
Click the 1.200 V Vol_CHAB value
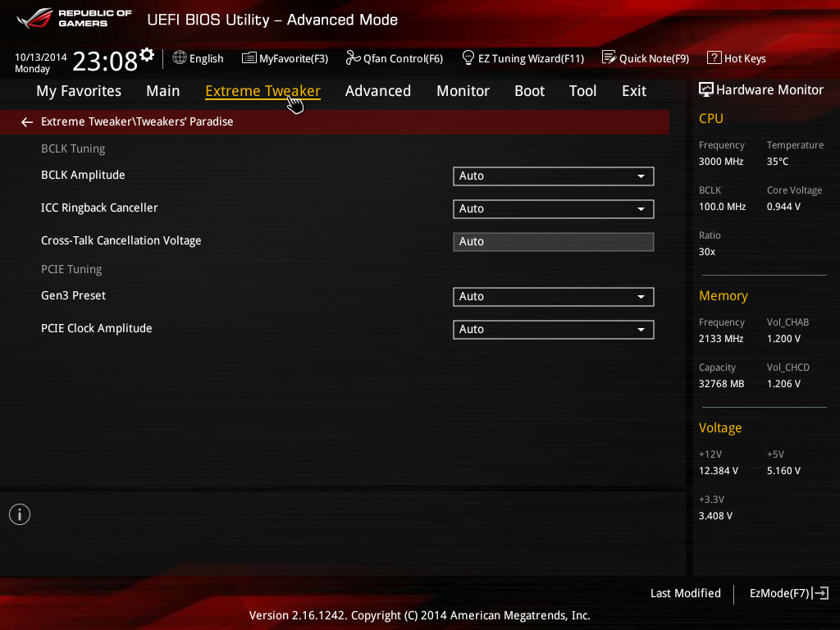pos(783,339)
